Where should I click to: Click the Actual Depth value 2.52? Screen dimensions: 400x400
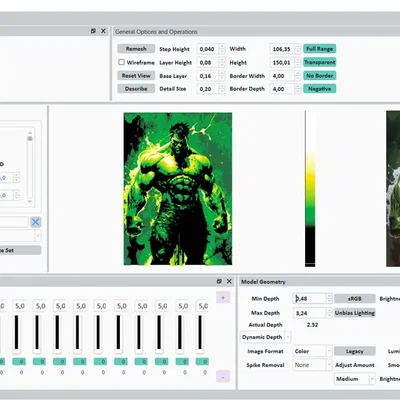pos(312,325)
